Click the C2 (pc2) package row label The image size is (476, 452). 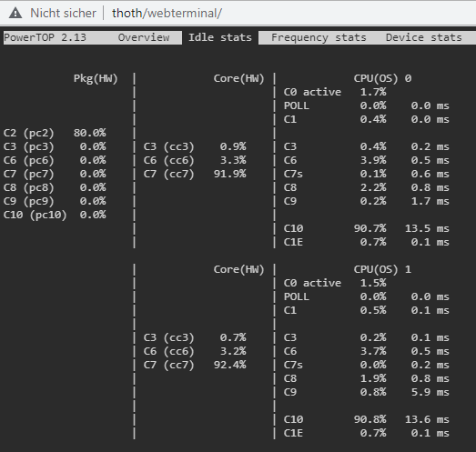[x=29, y=133]
